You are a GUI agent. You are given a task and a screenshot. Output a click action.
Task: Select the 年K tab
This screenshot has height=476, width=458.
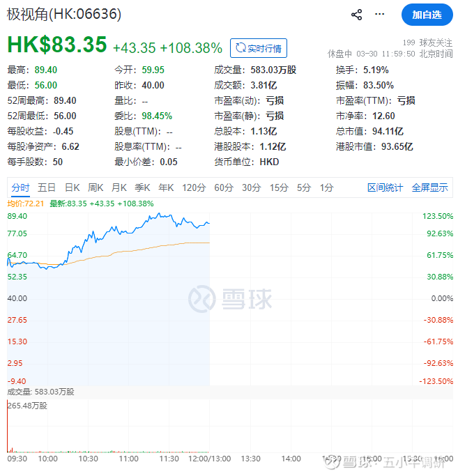point(166,187)
